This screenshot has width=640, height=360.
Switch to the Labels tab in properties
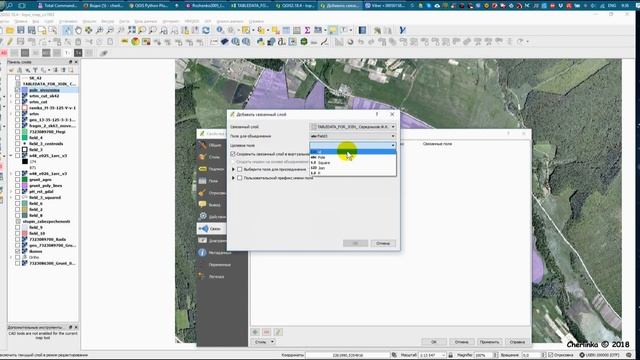click(x=211, y=169)
